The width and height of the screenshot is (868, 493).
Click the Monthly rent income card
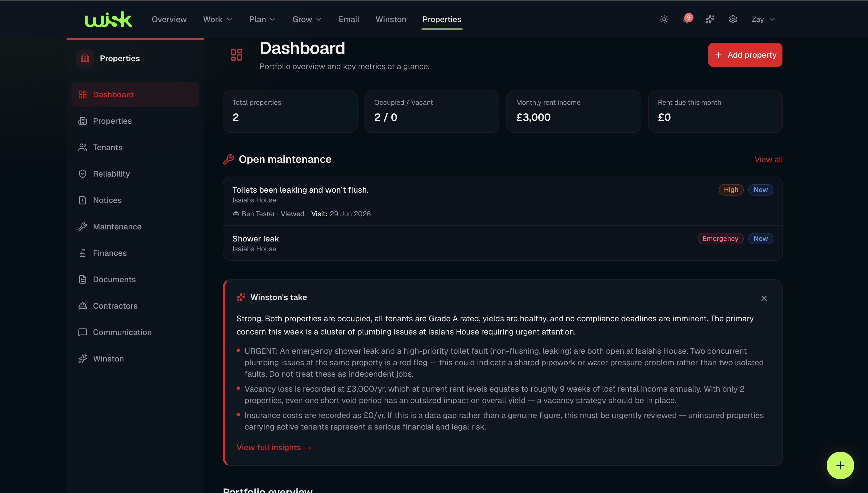(x=573, y=112)
